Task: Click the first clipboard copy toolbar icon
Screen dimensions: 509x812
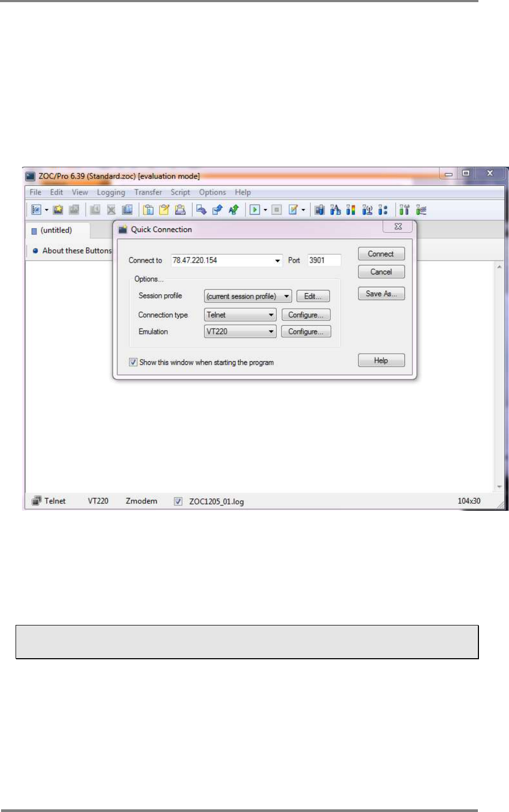Action: [x=149, y=210]
